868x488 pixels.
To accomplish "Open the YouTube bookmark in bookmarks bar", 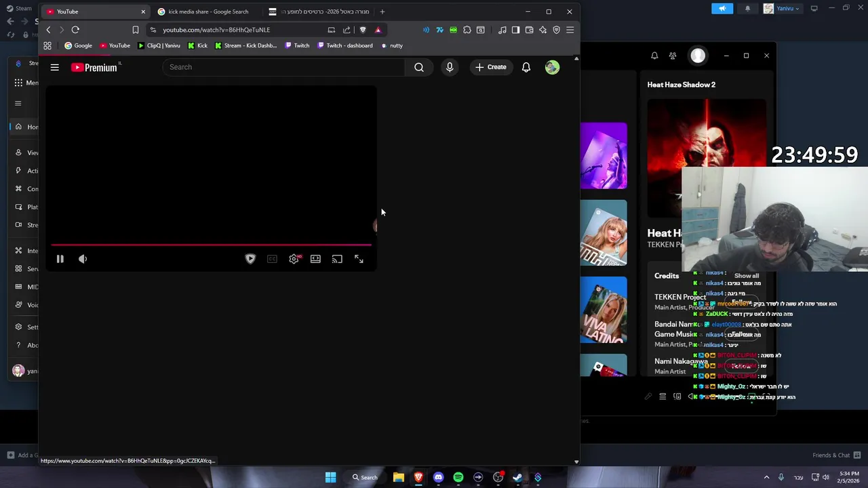I will click(115, 45).
